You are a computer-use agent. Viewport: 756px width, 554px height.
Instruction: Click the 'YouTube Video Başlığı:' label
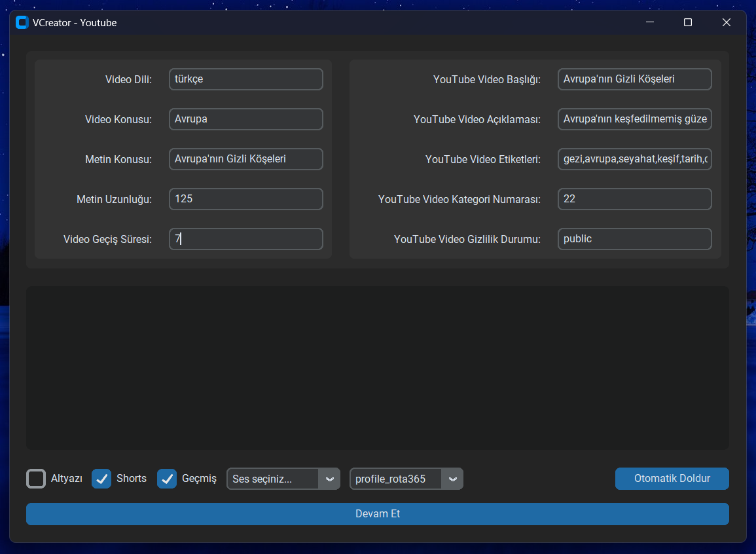pos(486,79)
